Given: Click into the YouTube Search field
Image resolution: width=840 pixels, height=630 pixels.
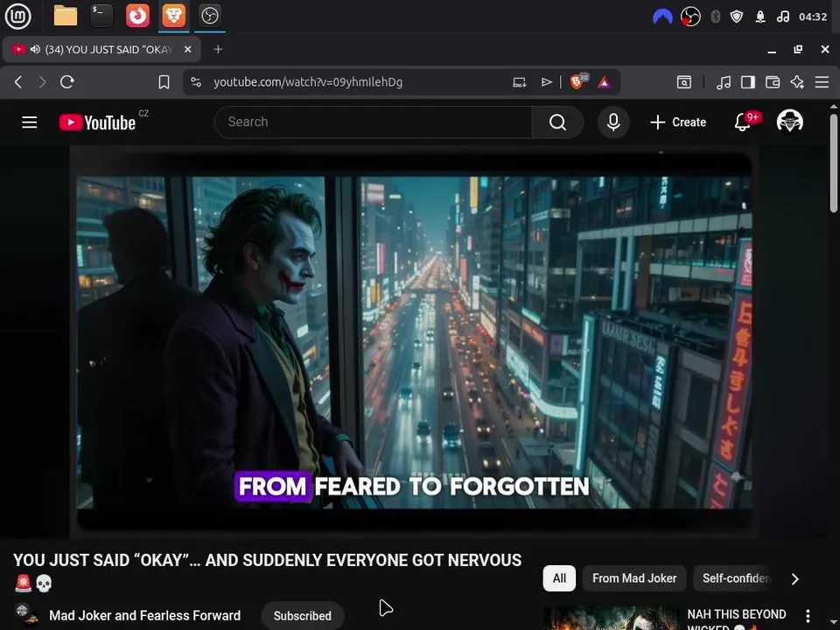Looking at the screenshot, I should point(373,122).
